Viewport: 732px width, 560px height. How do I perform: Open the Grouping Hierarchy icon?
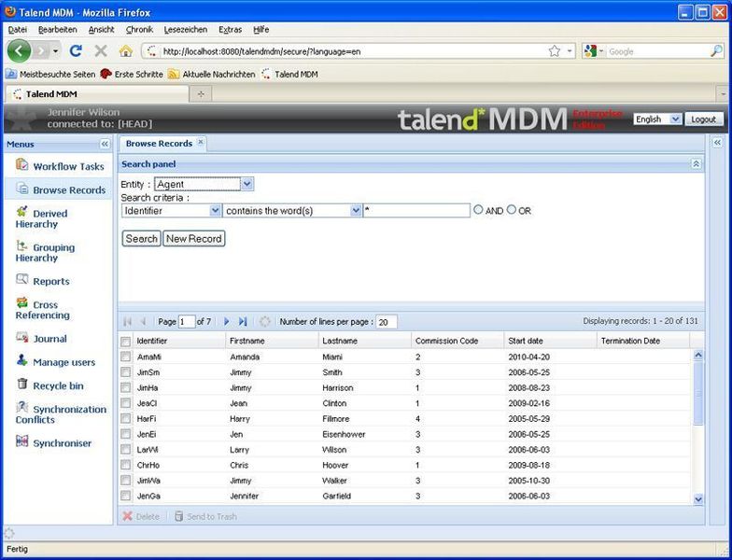22,245
